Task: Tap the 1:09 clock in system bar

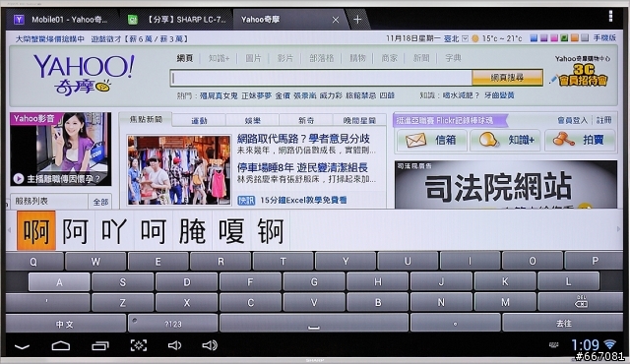Action: [x=585, y=344]
